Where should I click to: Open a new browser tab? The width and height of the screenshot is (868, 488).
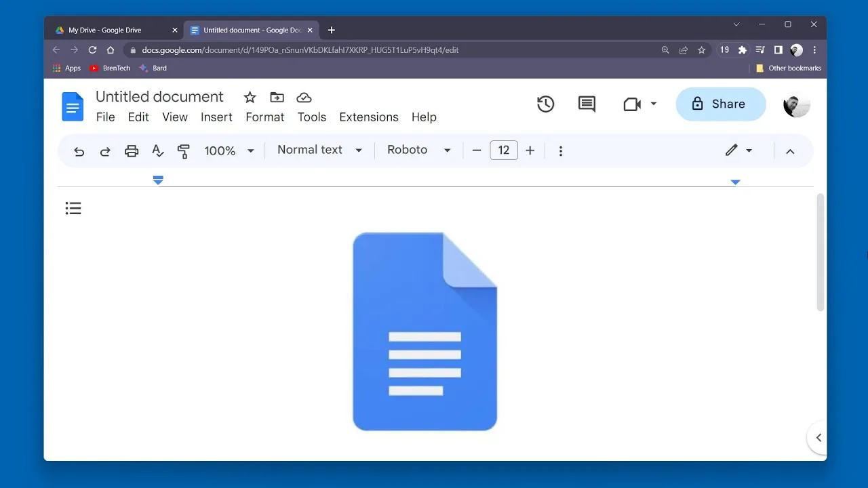332,30
